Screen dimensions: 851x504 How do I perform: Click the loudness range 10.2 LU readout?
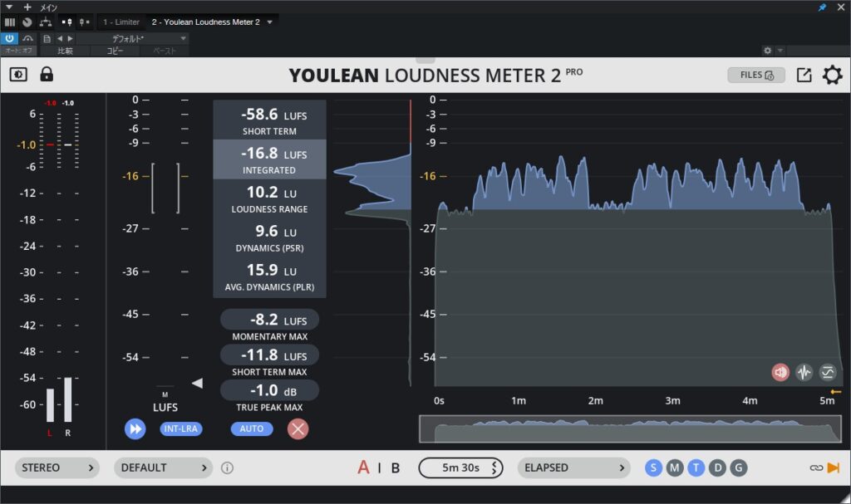point(270,198)
